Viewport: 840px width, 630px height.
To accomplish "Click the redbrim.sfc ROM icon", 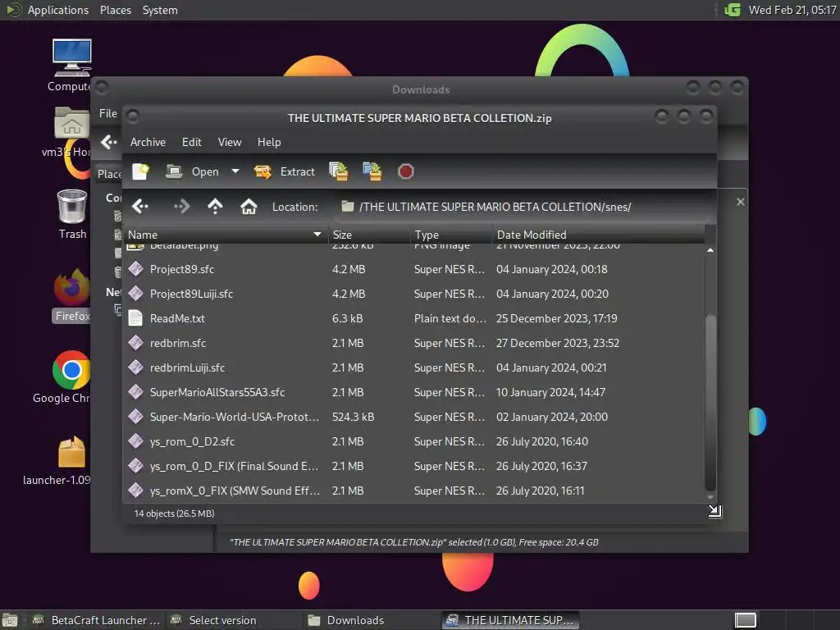I will 135,343.
